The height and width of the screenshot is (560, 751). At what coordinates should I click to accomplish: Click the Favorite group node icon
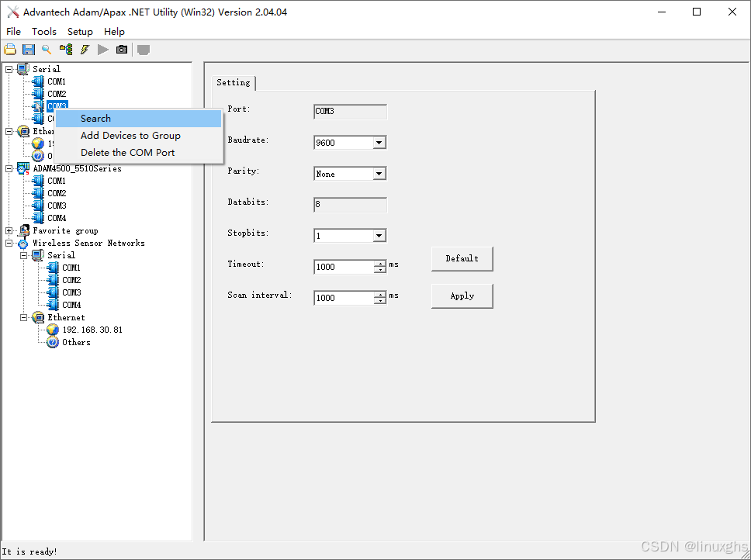[x=23, y=230]
